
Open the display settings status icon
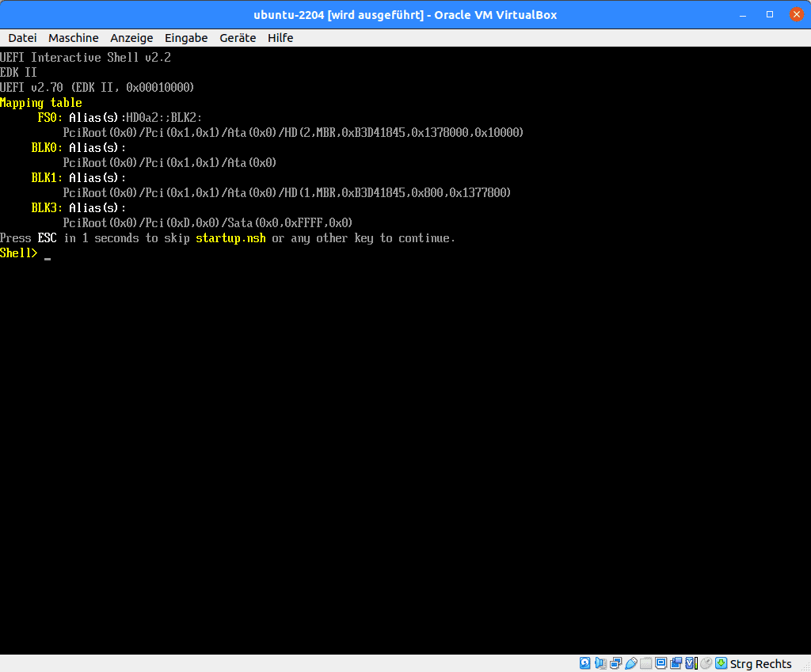pos(661,663)
